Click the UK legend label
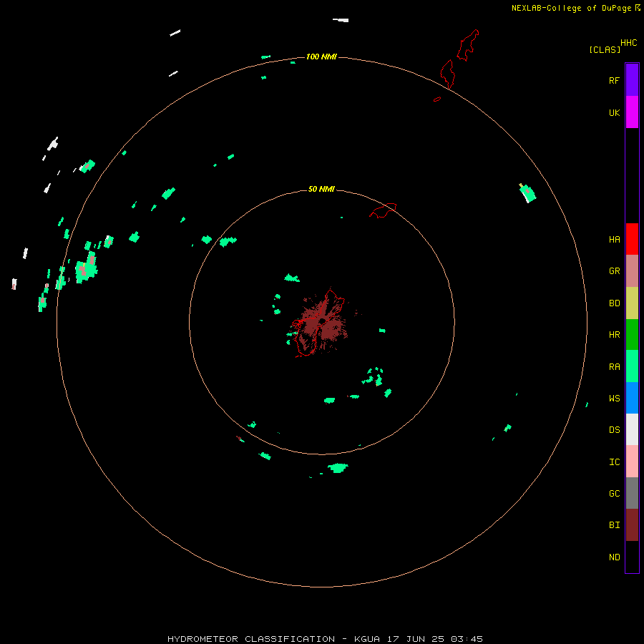 [x=614, y=113]
